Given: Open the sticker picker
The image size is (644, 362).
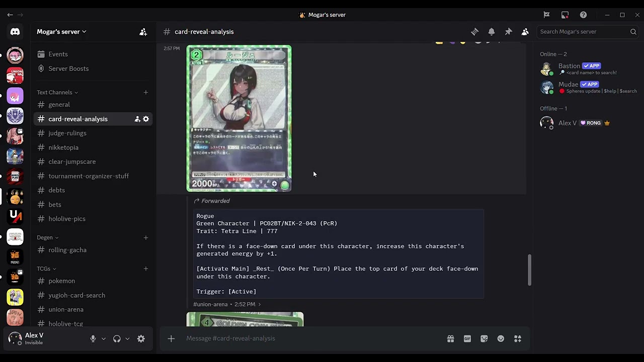Looking at the screenshot, I should 484,338.
